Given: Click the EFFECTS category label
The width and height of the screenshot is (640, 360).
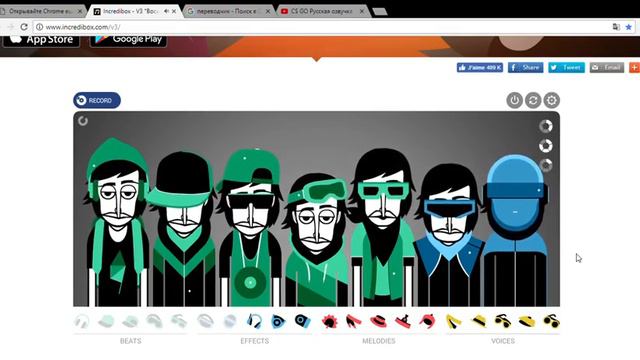Looking at the screenshot, I should pos(255,341).
